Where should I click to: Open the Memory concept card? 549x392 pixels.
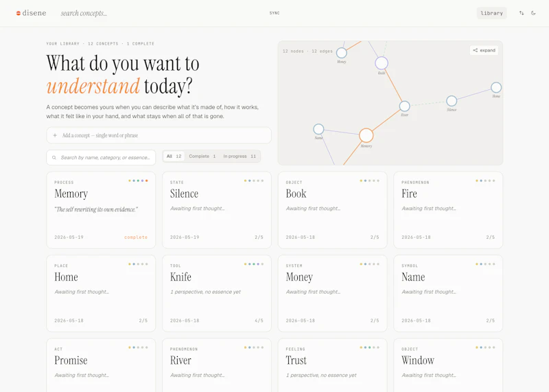[x=101, y=210]
